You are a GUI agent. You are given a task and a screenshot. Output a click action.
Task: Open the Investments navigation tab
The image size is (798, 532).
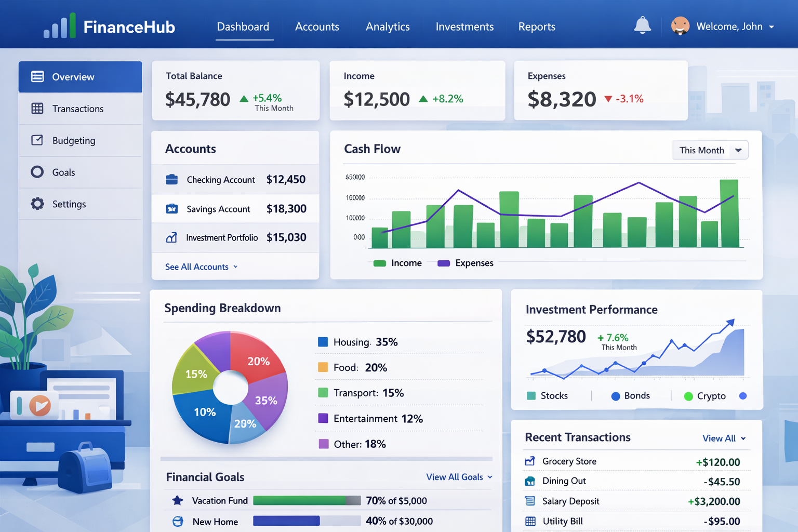[x=464, y=26]
